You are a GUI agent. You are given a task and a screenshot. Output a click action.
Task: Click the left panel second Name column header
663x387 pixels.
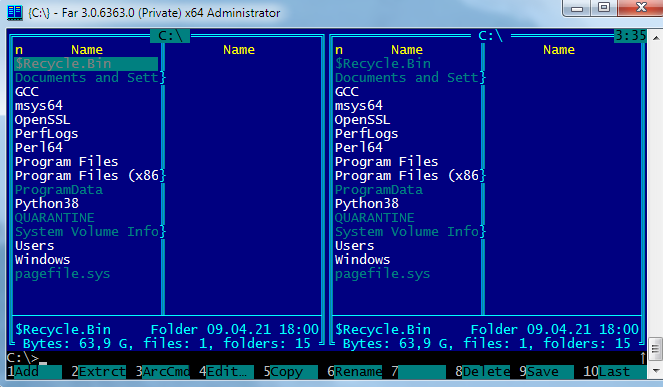tap(239, 50)
